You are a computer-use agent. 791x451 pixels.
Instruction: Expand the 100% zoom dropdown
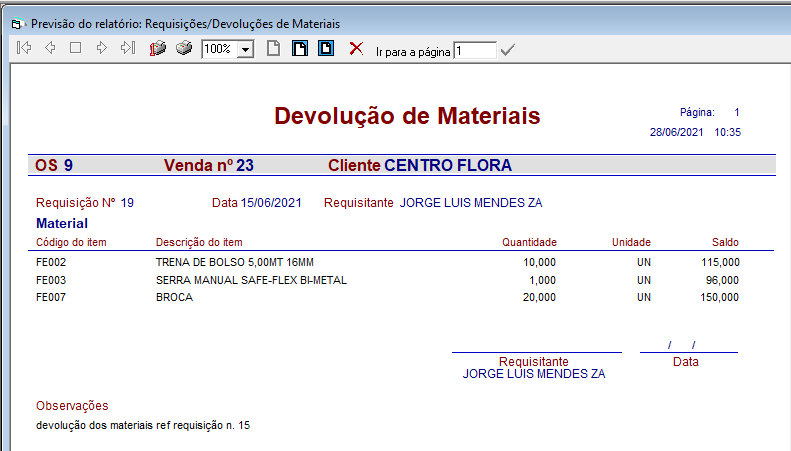pyautogui.click(x=245, y=49)
